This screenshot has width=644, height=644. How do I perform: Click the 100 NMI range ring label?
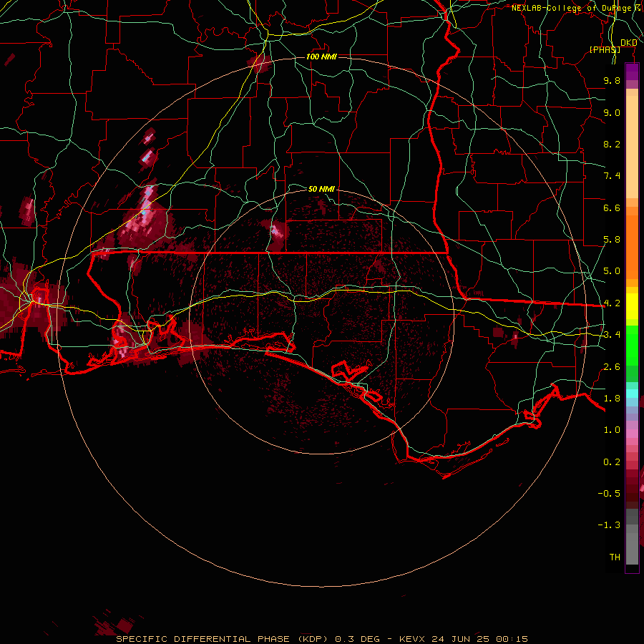click(321, 57)
